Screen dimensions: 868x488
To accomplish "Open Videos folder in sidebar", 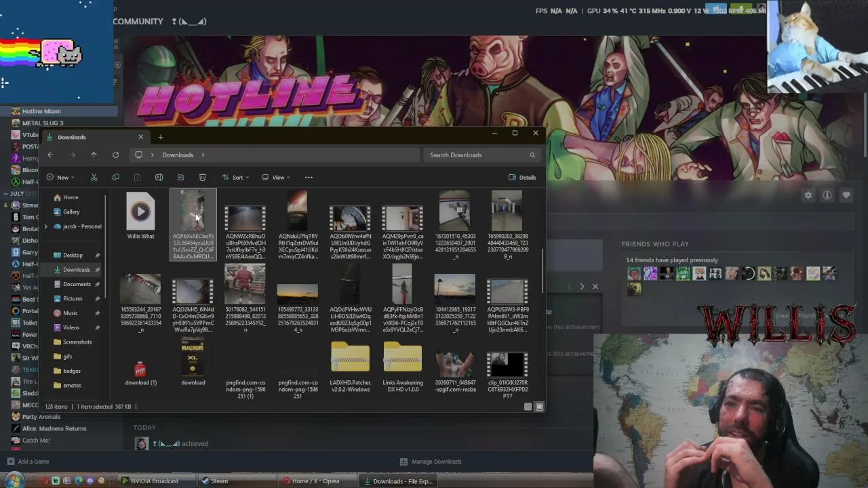I will pos(71,328).
